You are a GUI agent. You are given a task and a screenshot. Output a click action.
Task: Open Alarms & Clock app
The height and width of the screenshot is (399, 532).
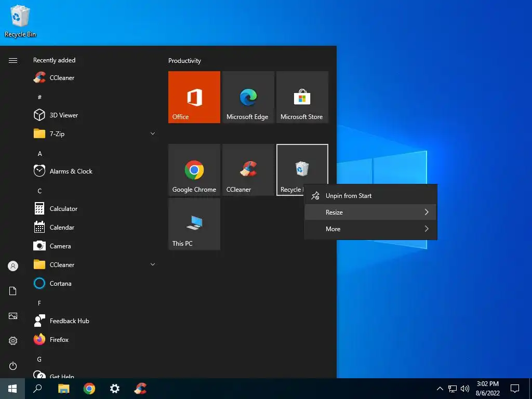(95, 171)
